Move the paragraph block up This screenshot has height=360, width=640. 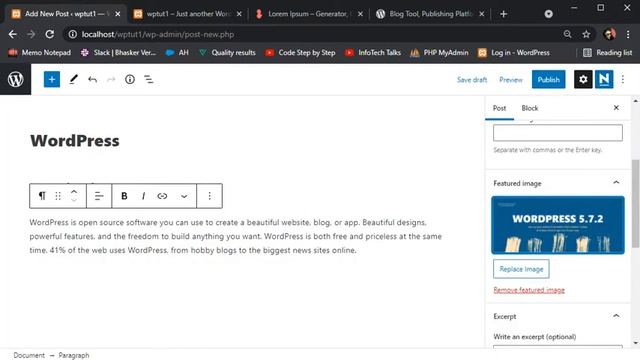tap(74, 191)
